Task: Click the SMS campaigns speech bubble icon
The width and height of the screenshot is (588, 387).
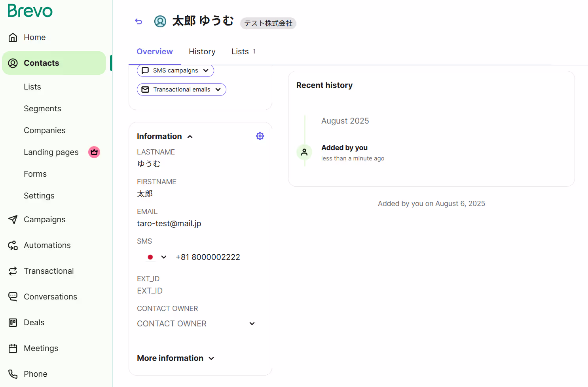Action: pyautogui.click(x=145, y=71)
